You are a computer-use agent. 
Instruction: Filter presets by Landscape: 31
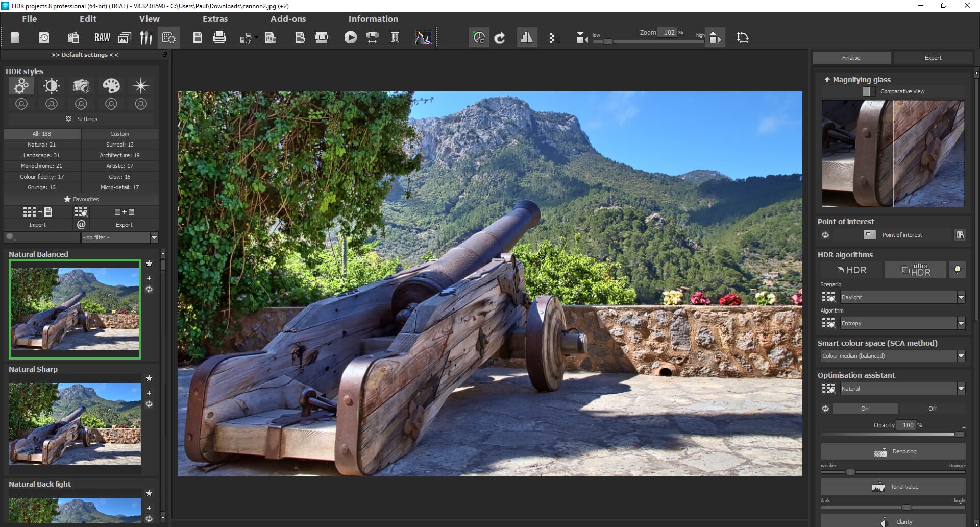point(42,155)
